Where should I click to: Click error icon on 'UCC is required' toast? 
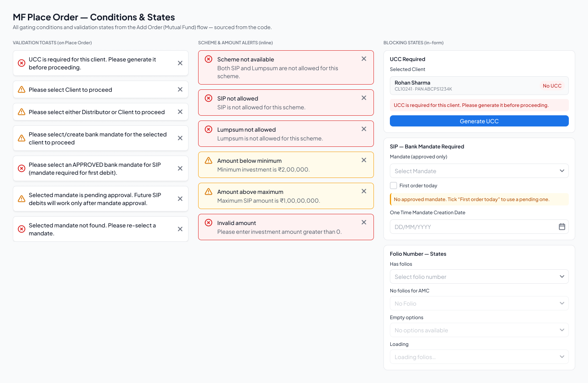click(x=22, y=63)
